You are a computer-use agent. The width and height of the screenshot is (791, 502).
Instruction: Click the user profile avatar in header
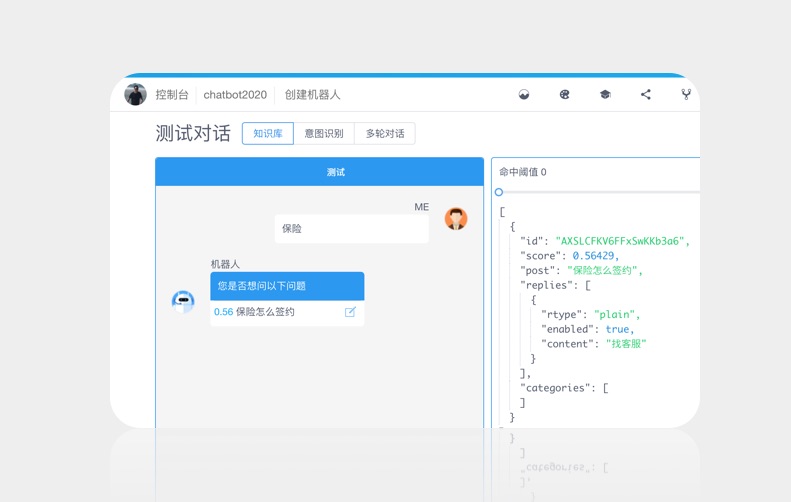pos(135,95)
